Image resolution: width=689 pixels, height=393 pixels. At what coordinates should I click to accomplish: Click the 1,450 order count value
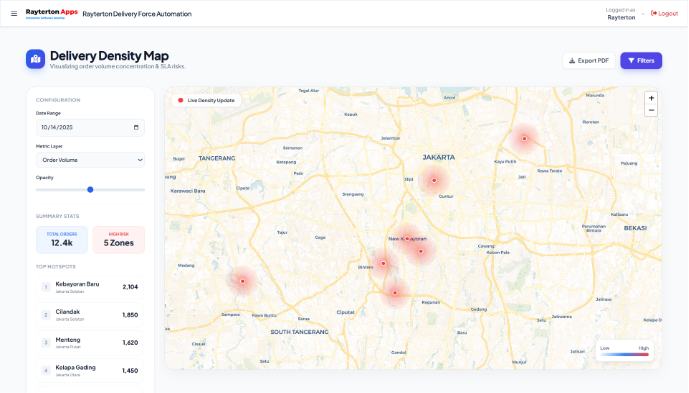coord(130,371)
